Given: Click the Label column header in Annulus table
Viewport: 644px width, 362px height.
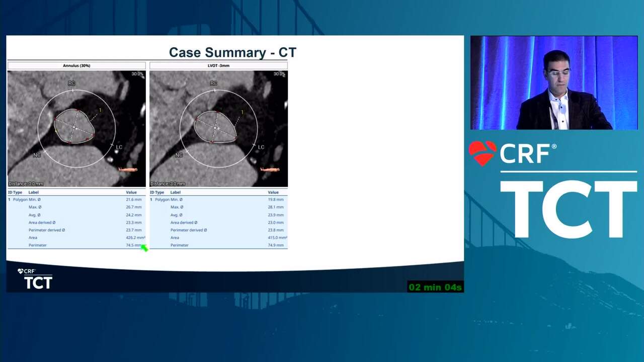Looking at the screenshot, I should (33, 192).
